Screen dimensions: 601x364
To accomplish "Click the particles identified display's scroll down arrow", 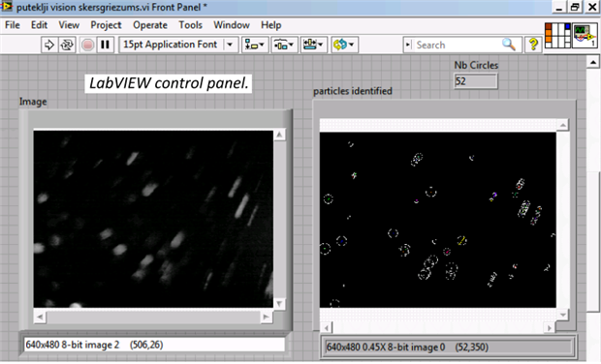I will (x=563, y=315).
